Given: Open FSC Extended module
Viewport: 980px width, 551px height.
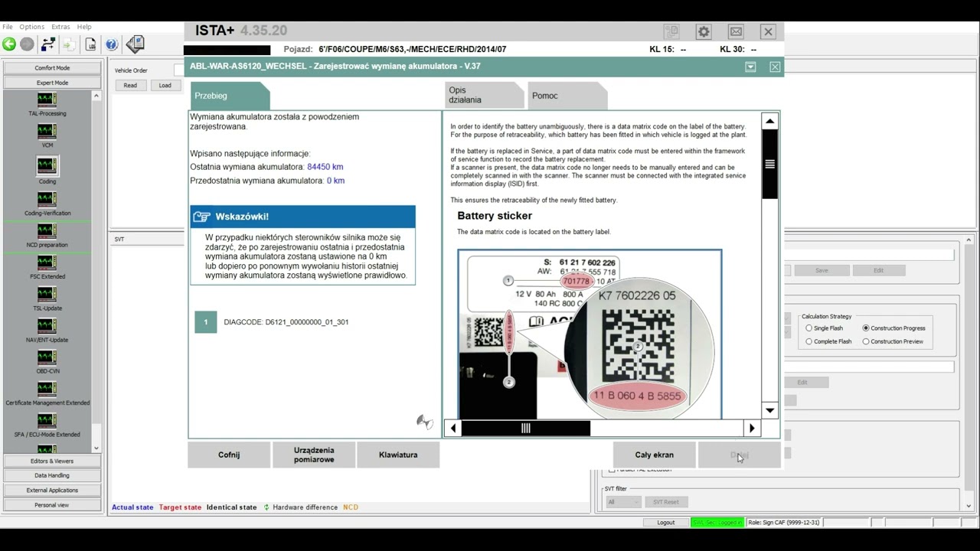Looking at the screenshot, I should click(47, 267).
